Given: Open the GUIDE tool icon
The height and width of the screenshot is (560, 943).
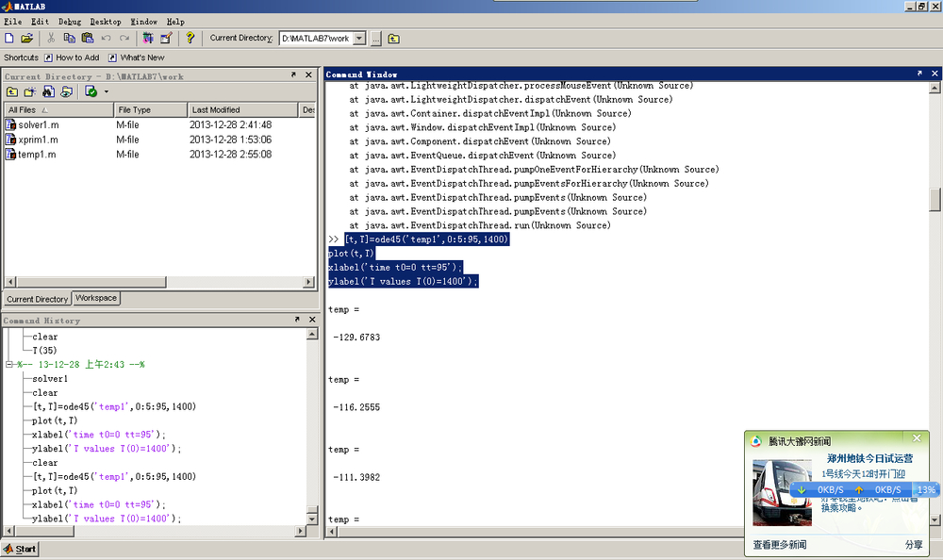Looking at the screenshot, I should tap(166, 39).
